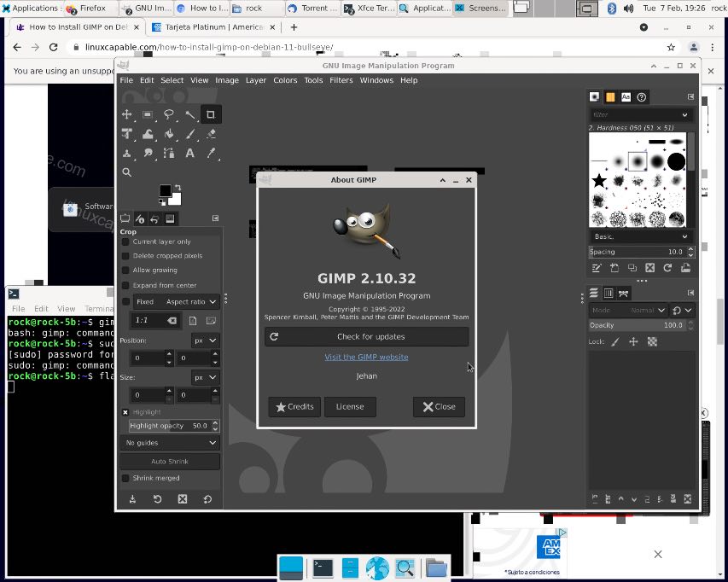The width and height of the screenshot is (728, 582).
Task: Open the Filters menu
Action: tap(341, 80)
